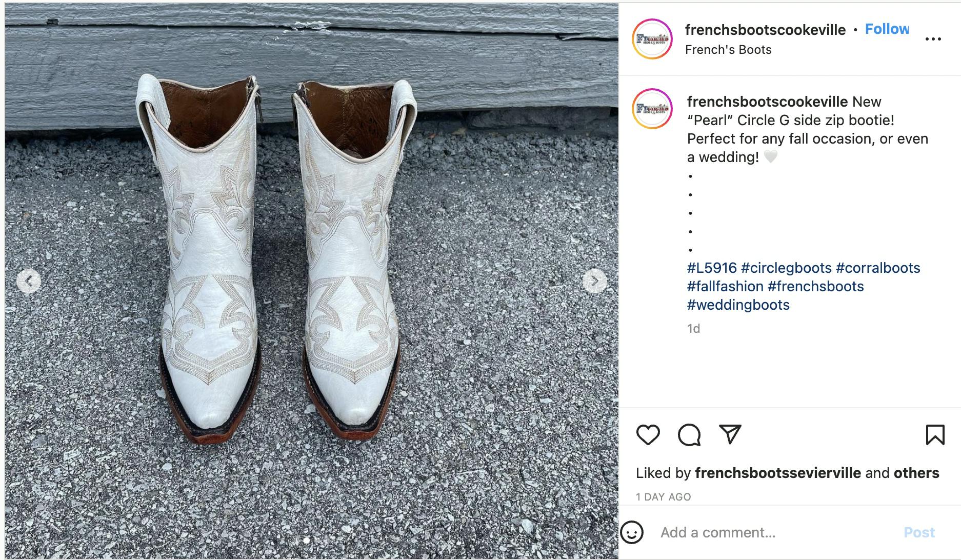Open the emoji picker smiley icon

tap(632, 532)
